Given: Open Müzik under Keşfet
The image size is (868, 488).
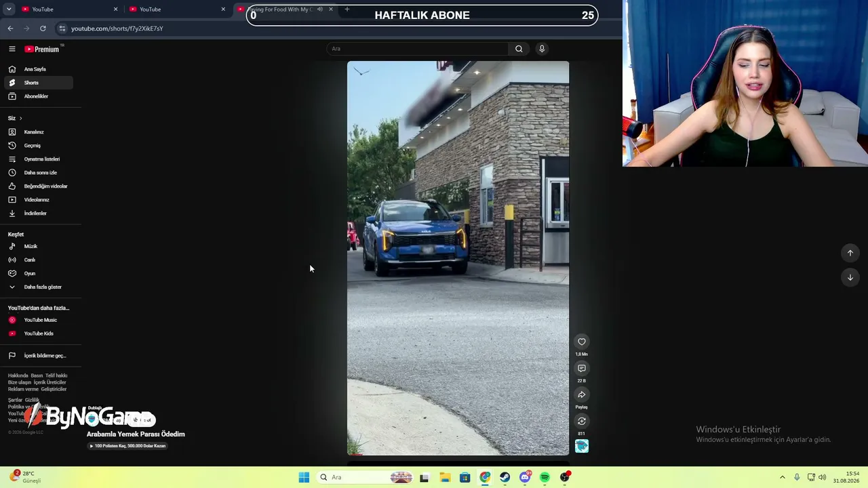Looking at the screenshot, I should pyautogui.click(x=38, y=247).
